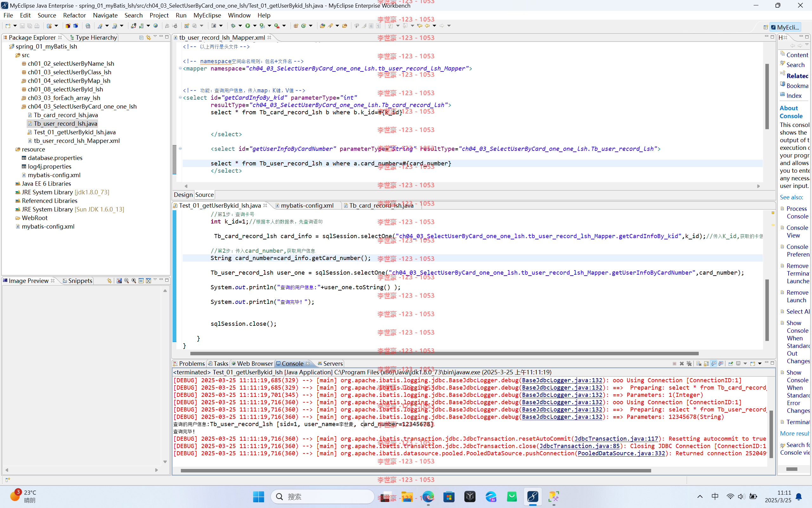Viewport: 812px width, 508px height.
Task: Open Image Preview view menu triangle
Action: click(x=155, y=280)
